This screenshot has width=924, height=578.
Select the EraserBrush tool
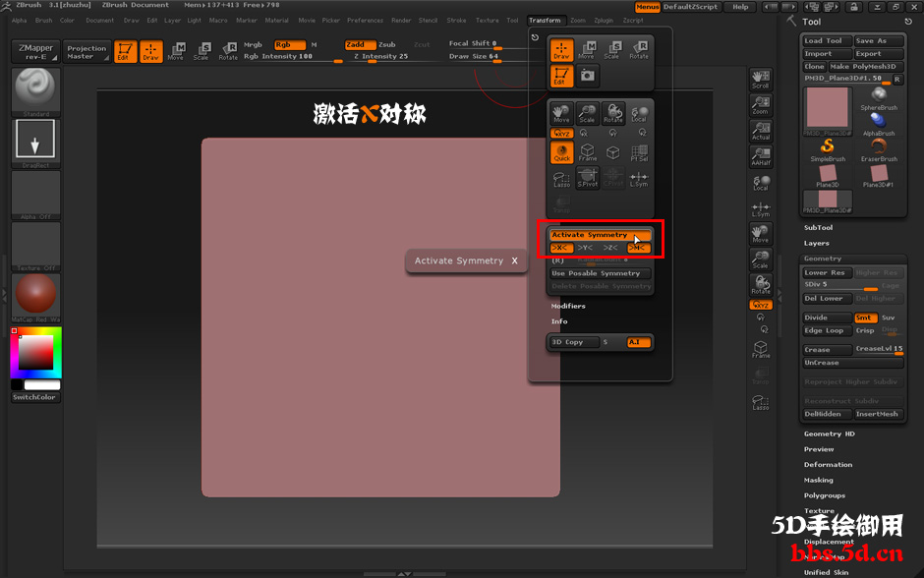pos(879,149)
